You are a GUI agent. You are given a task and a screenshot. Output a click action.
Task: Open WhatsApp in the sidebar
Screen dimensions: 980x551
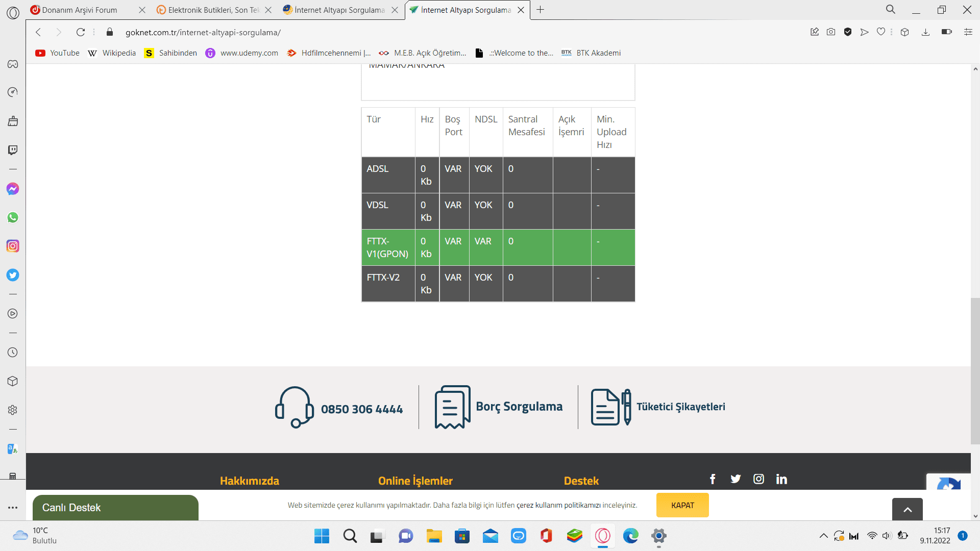(x=13, y=217)
